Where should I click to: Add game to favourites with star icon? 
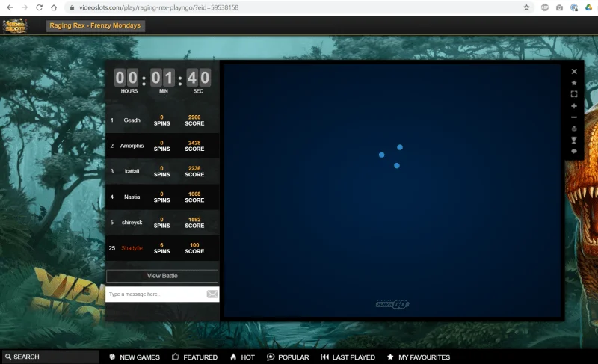pyautogui.click(x=574, y=83)
